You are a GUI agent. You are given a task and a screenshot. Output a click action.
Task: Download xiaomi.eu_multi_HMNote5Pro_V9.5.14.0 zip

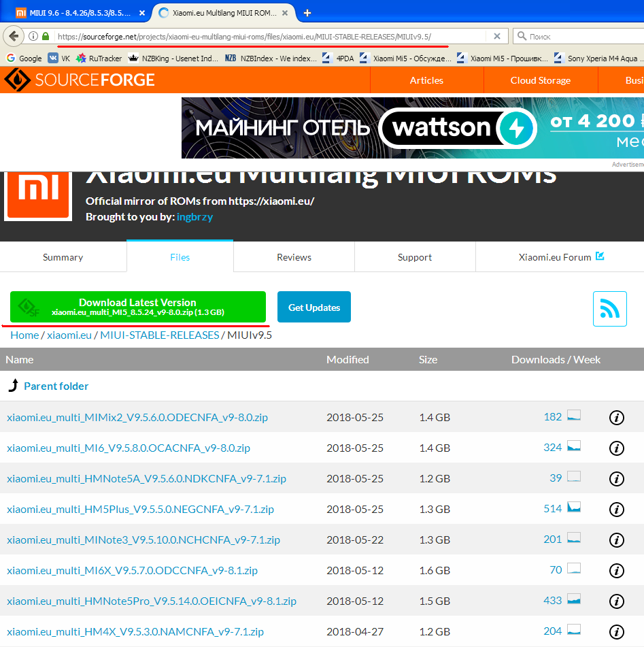coord(152,601)
